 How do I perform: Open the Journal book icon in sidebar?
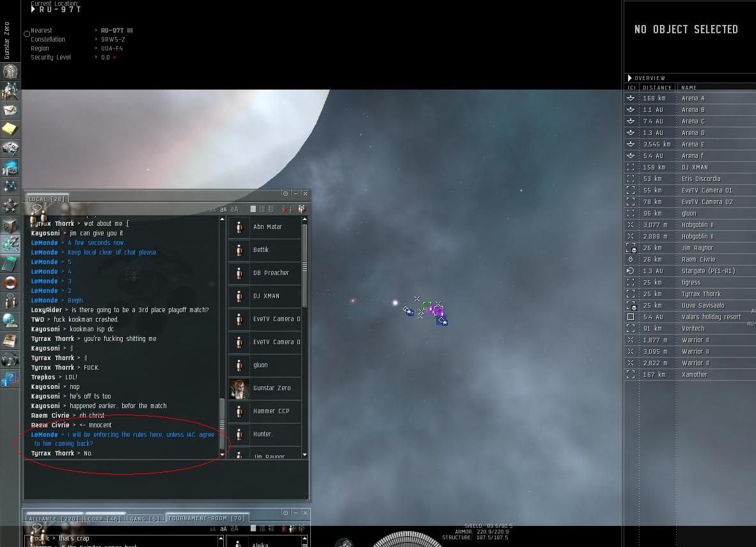click(x=10, y=340)
